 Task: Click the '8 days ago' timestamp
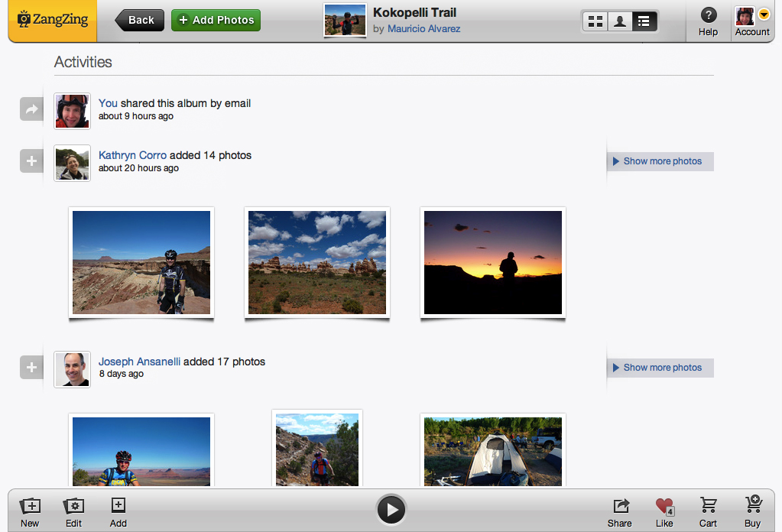(x=122, y=374)
